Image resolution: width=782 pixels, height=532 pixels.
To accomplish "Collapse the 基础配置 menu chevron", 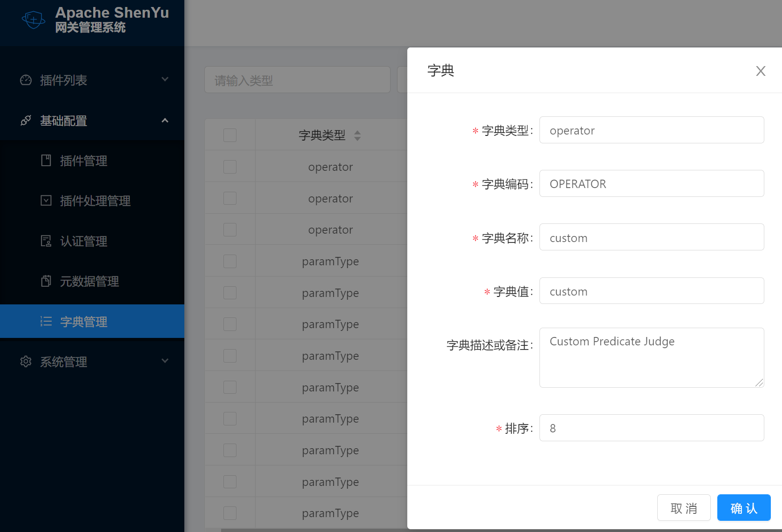I will [x=165, y=121].
